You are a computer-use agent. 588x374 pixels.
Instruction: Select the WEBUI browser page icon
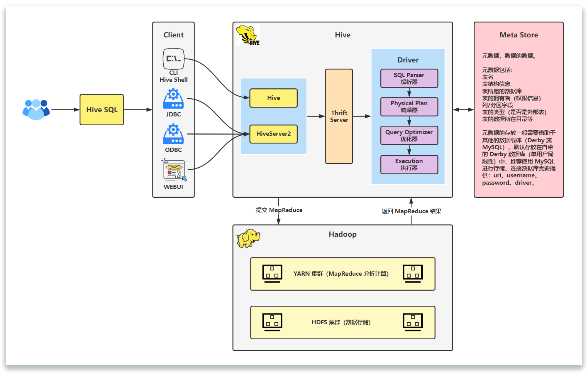174,169
